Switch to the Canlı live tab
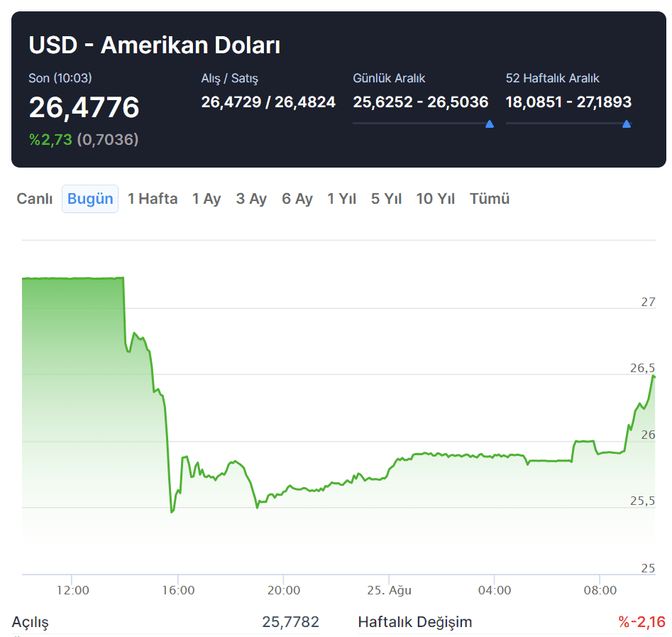672x637 pixels. click(x=35, y=199)
